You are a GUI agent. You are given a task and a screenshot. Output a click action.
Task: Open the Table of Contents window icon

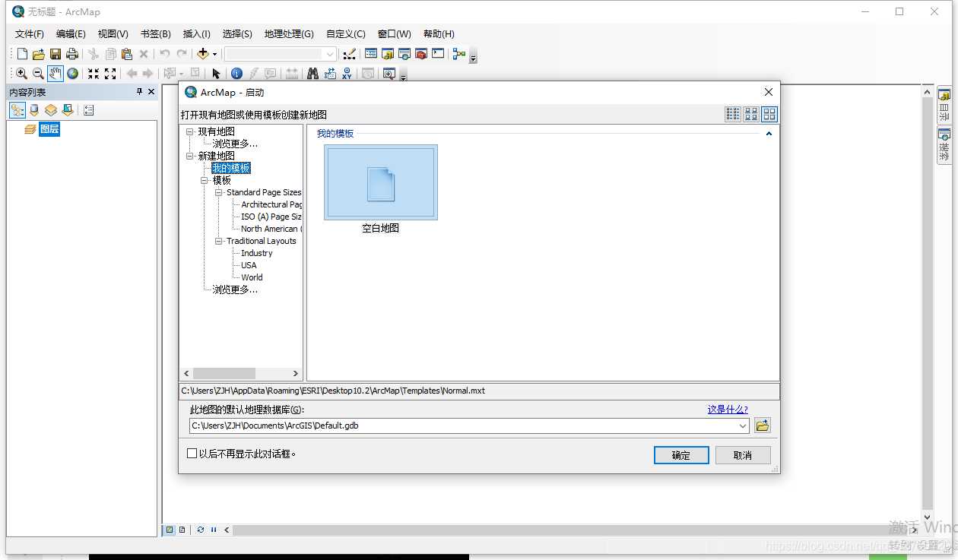pos(371,54)
